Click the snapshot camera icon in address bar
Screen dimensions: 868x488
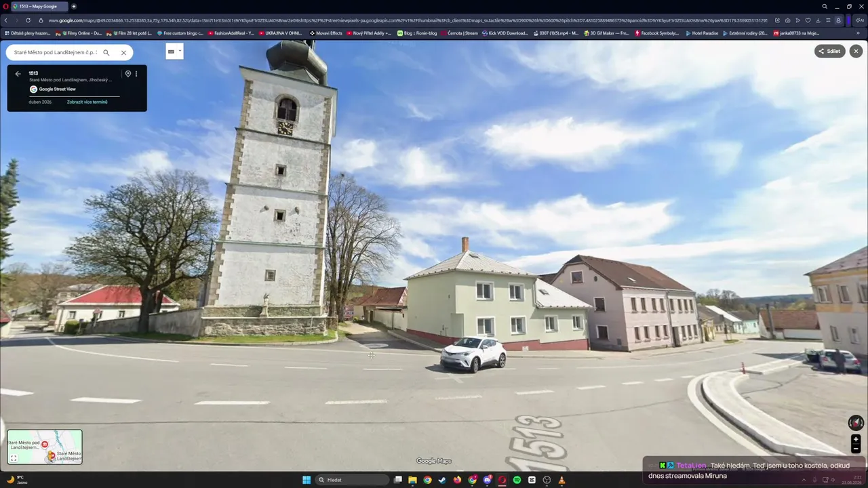787,20
